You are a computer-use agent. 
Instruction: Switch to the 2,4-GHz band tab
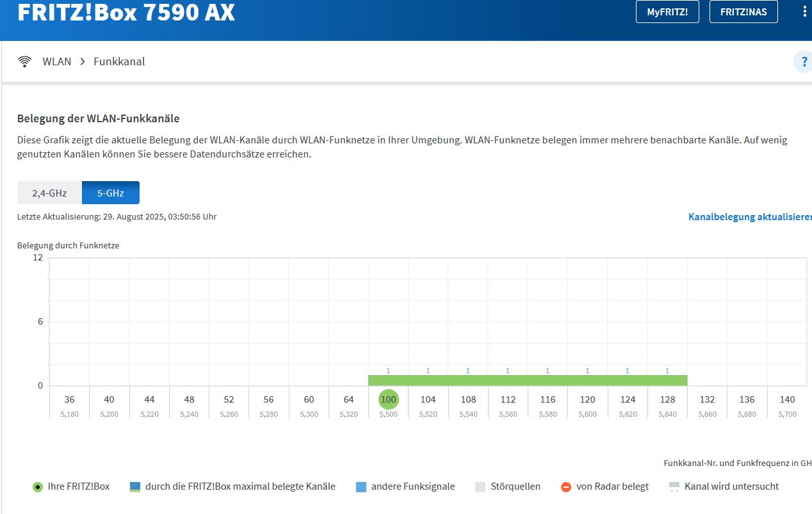coord(49,193)
